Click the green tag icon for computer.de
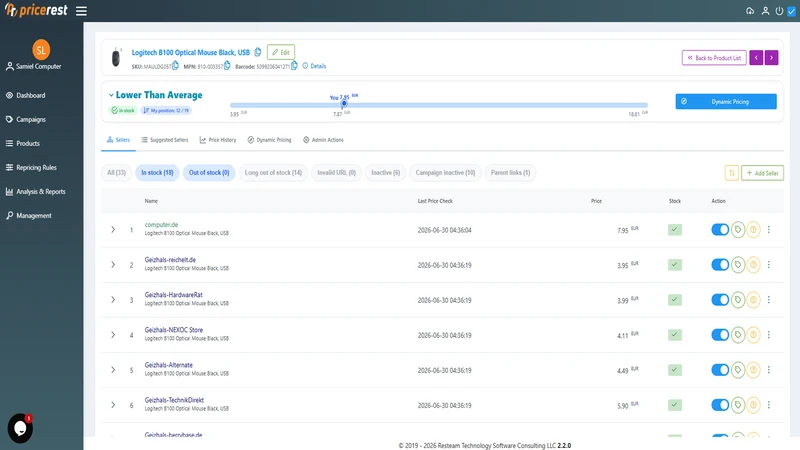 click(x=738, y=230)
